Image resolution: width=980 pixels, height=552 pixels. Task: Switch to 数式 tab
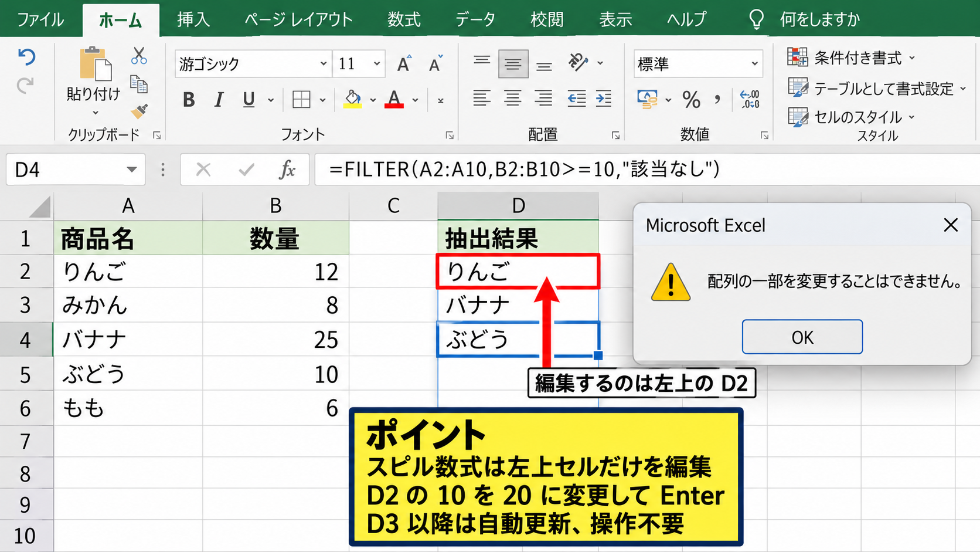[x=404, y=19]
